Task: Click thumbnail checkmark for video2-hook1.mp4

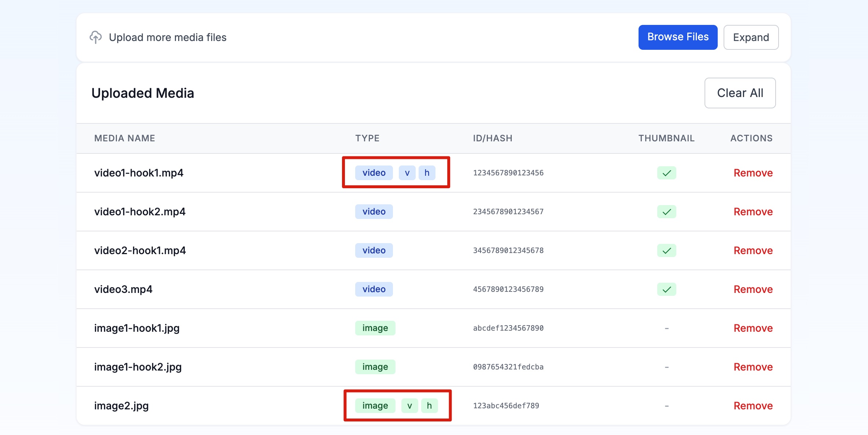Action: 666,250
